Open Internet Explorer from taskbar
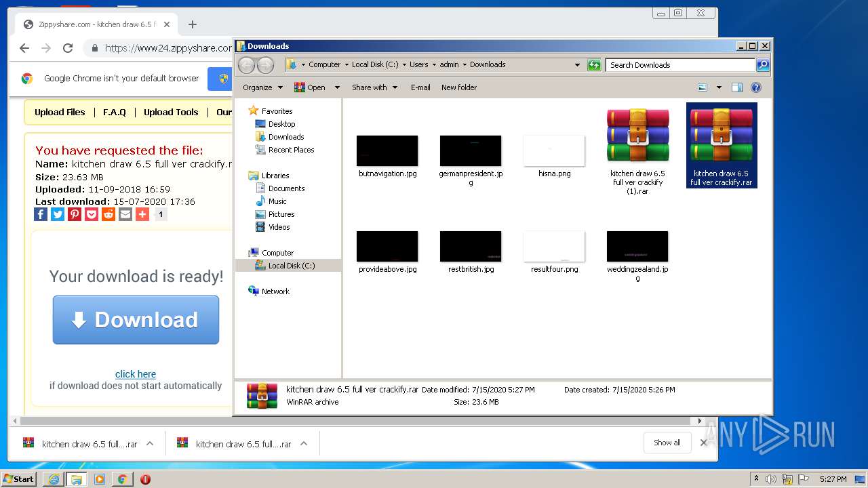This screenshot has height=488, width=868. [x=54, y=479]
